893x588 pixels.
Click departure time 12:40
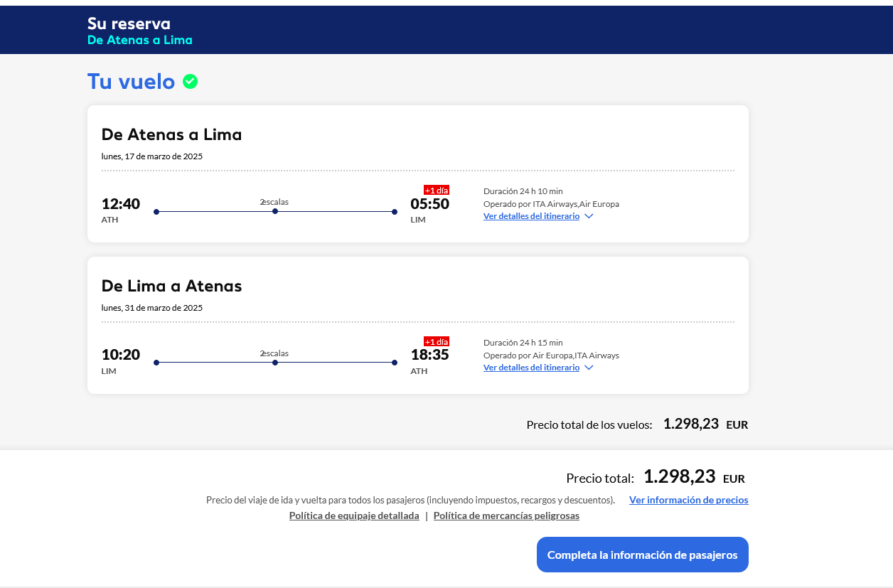(x=121, y=204)
